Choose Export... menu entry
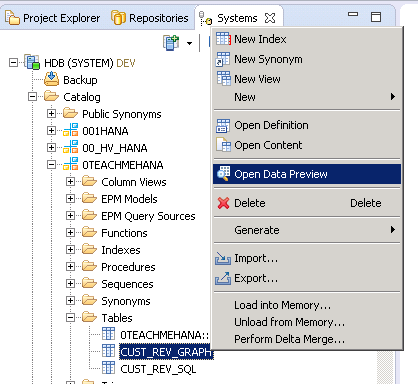 tap(307, 278)
